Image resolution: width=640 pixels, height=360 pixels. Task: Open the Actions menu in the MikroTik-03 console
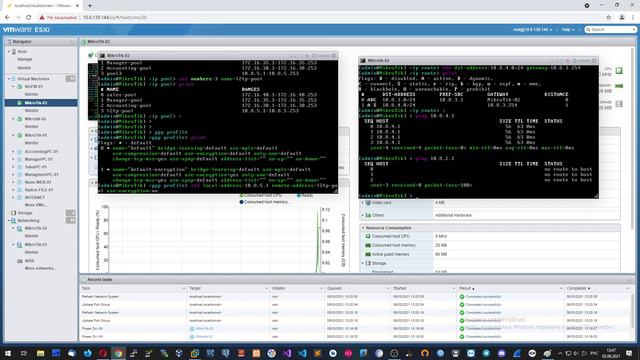click(320, 56)
